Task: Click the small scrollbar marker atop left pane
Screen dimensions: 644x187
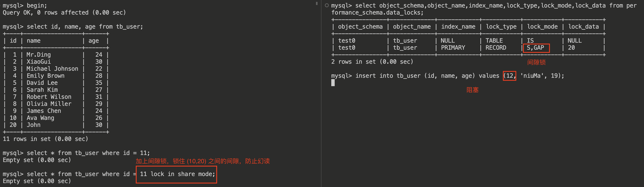Action: coord(317,3)
